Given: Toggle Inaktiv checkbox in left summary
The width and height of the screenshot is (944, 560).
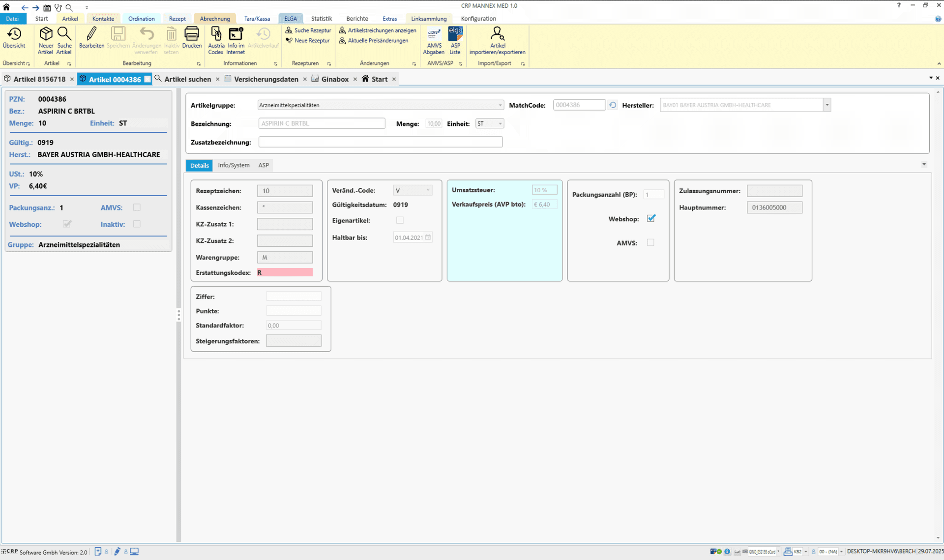Looking at the screenshot, I should pyautogui.click(x=137, y=224).
